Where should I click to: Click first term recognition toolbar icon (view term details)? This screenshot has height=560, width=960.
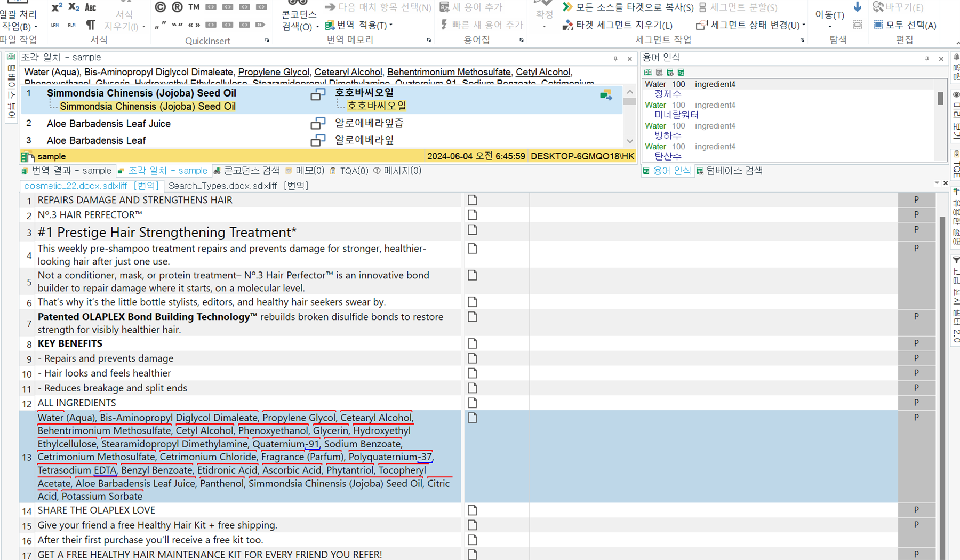pyautogui.click(x=648, y=73)
